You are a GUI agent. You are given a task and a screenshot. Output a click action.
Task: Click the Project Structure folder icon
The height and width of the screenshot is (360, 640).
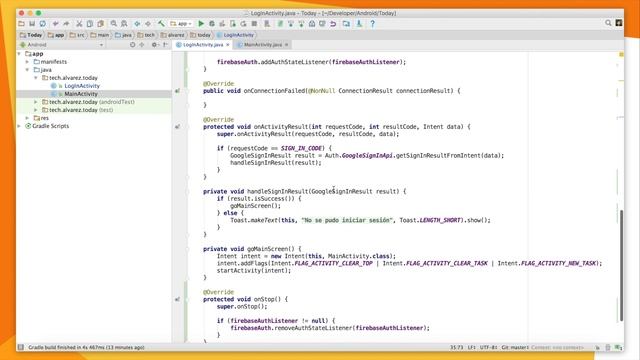point(346,24)
